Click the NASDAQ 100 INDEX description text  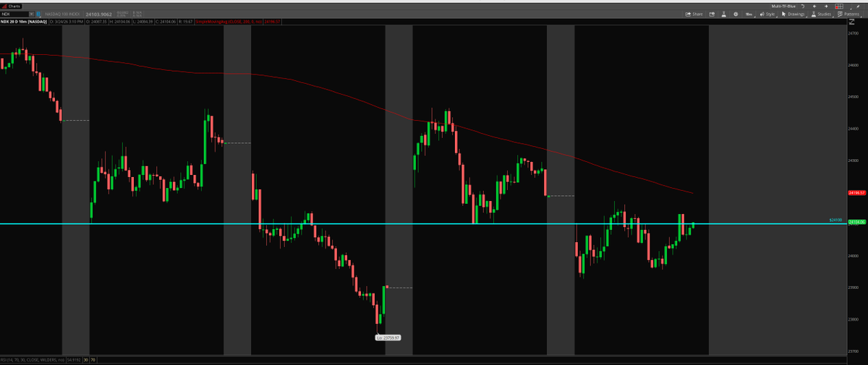tap(62, 14)
